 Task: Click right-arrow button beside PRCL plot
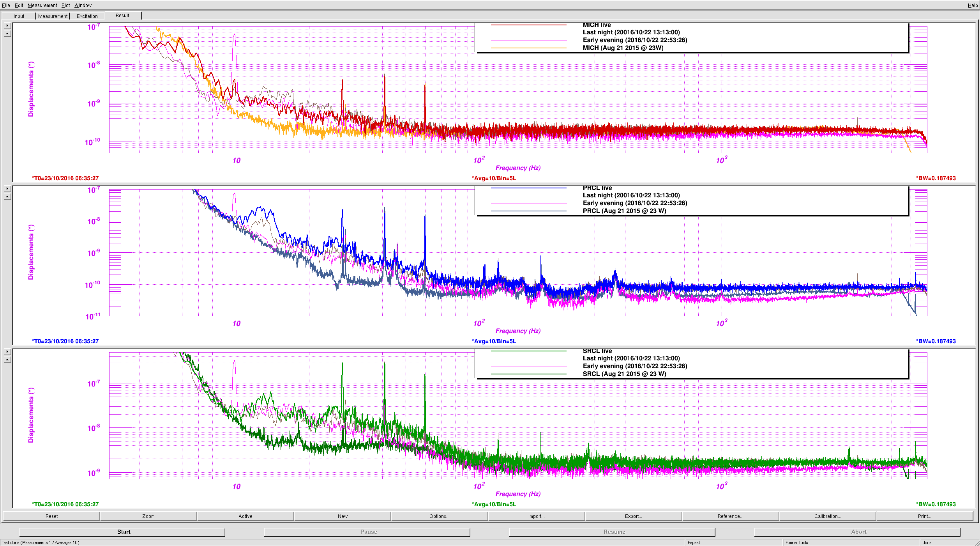tap(7, 189)
